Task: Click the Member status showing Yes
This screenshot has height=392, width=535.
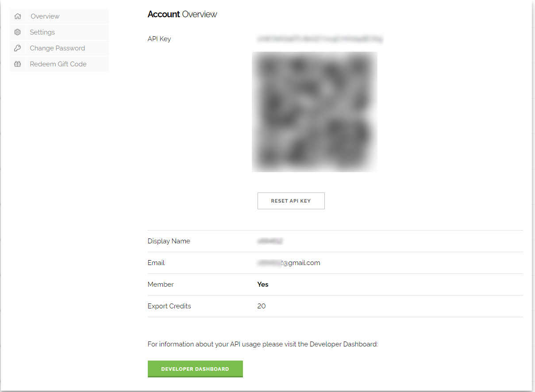Action: [x=263, y=284]
